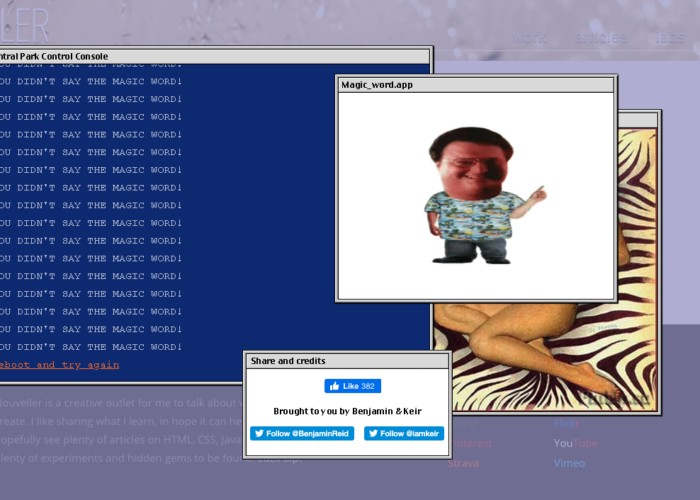Click the Twitter bird icon beside @BenjaminReid
Viewport: 700px width, 500px height.
point(259,433)
